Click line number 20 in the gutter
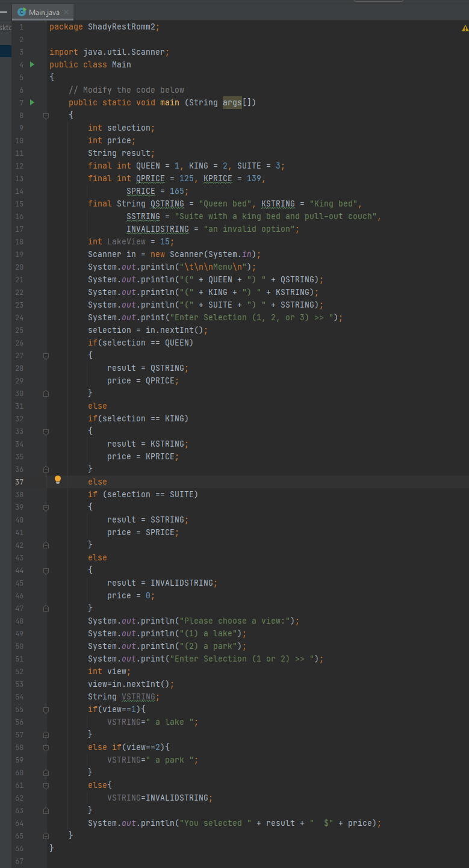Image resolution: width=469 pixels, height=868 pixels. 19,267
